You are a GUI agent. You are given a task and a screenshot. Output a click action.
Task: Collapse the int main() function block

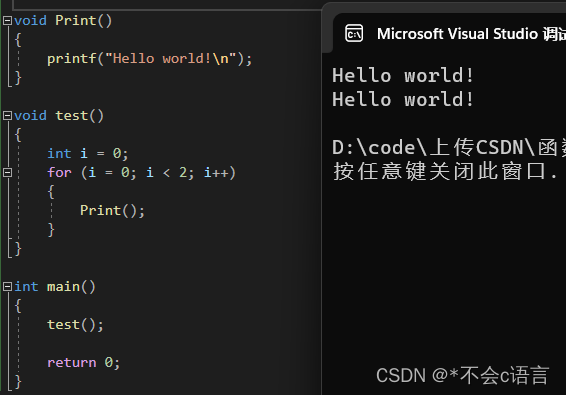[x=7, y=287]
